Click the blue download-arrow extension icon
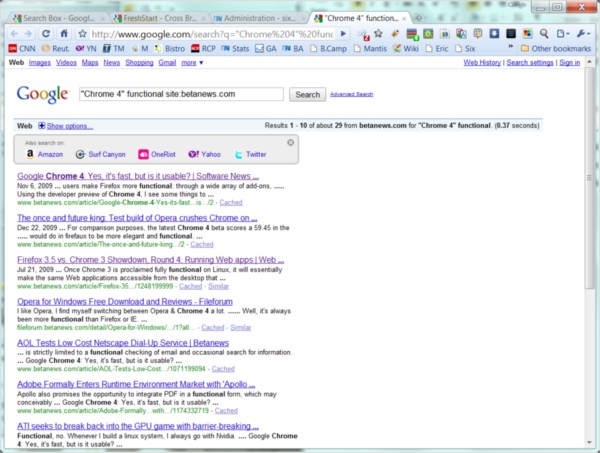Image resolution: width=600 pixels, height=453 pixels. click(494, 34)
